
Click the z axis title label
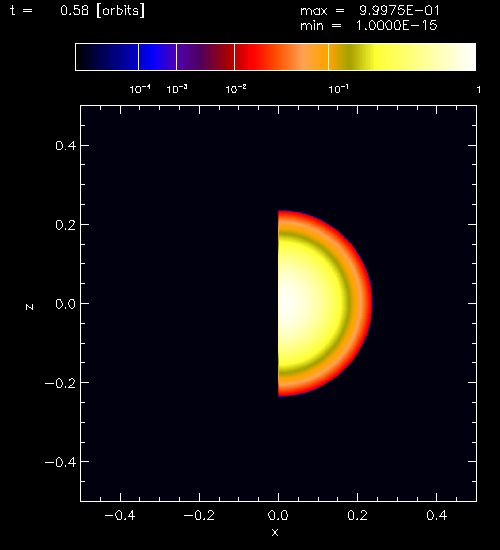pos(30,307)
